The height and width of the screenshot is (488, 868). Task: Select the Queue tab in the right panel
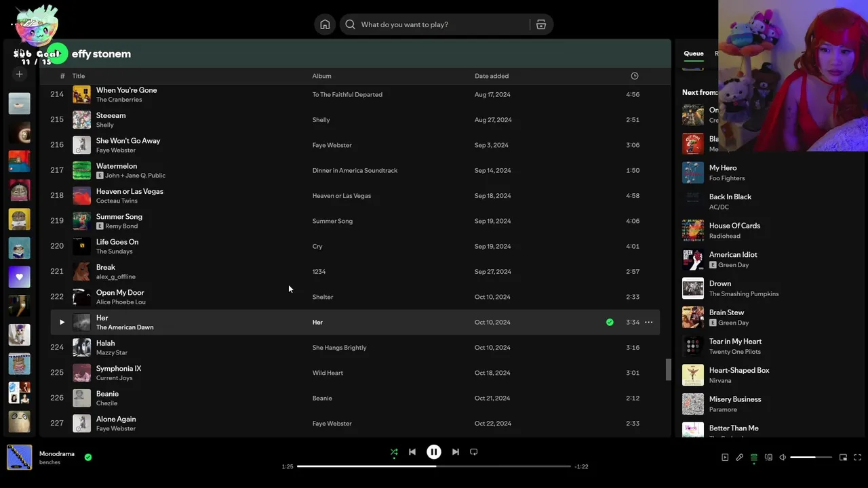[693, 54]
